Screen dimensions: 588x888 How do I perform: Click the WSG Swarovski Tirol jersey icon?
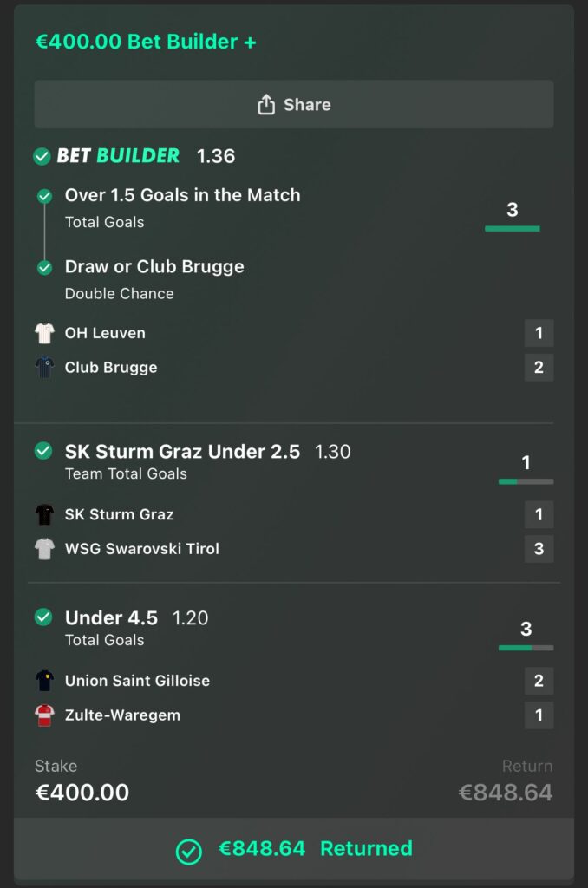coord(44,549)
